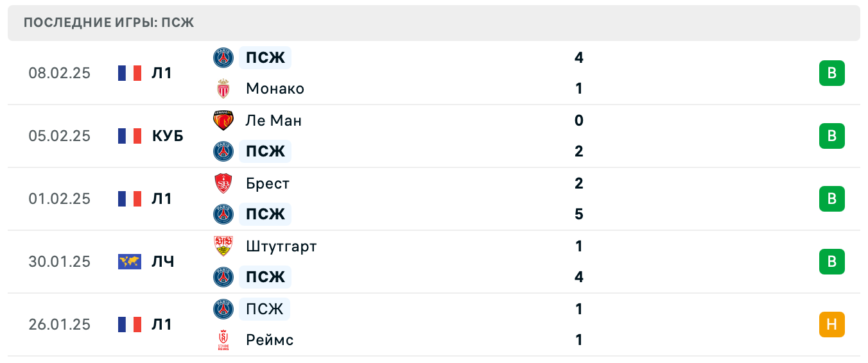This screenshot has width=868, height=363.
Task: Open the Брест team link
Action: [268, 183]
